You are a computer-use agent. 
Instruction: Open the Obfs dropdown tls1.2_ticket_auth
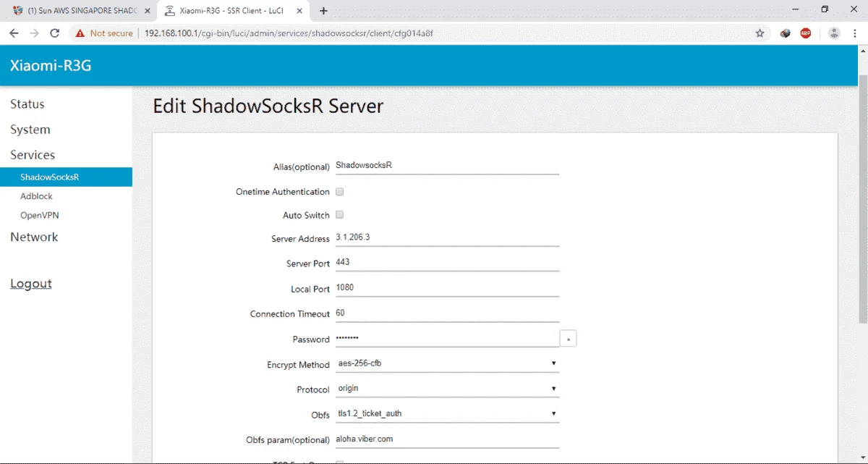[x=447, y=414]
